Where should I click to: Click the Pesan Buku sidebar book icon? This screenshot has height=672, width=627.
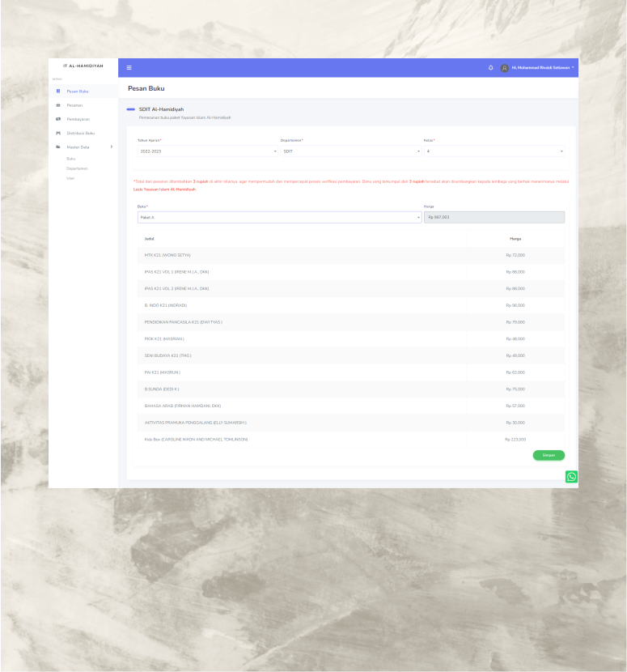57,91
